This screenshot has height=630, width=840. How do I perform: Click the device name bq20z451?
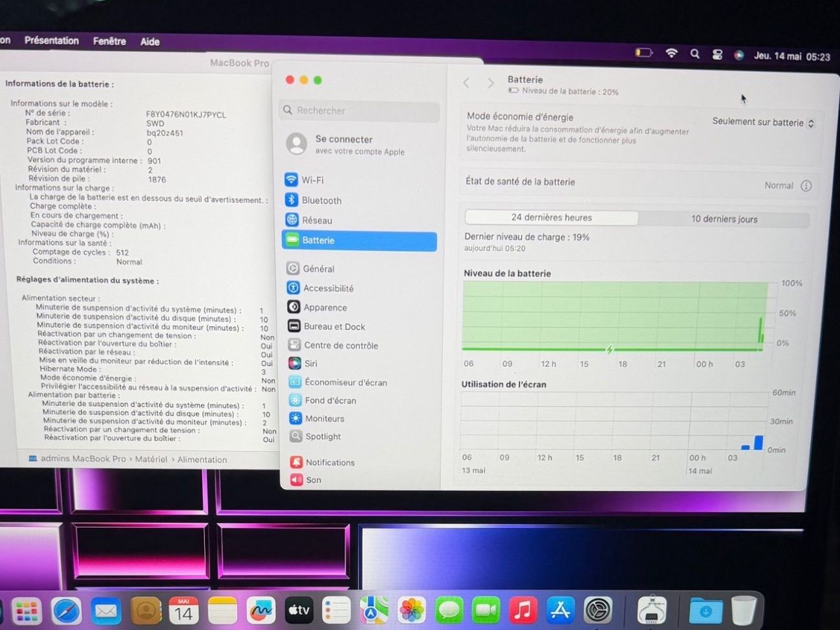165,133
